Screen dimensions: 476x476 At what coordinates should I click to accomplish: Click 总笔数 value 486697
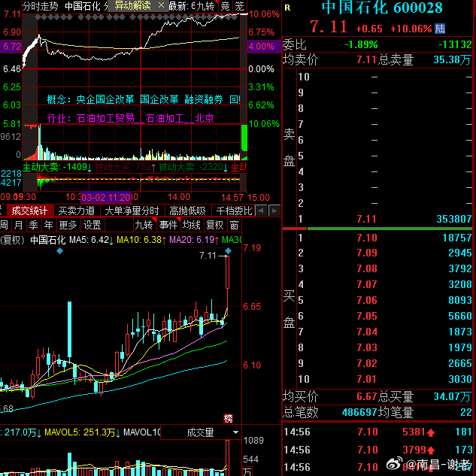[x=359, y=412]
